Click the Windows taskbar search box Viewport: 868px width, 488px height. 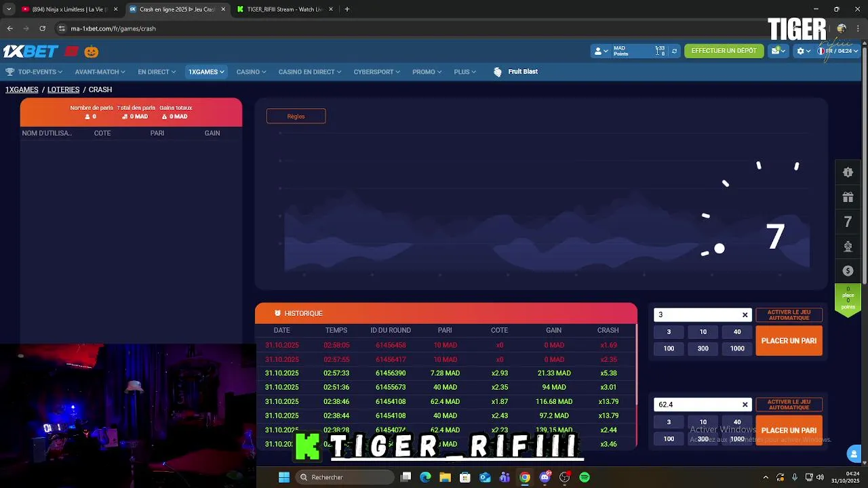point(344,477)
